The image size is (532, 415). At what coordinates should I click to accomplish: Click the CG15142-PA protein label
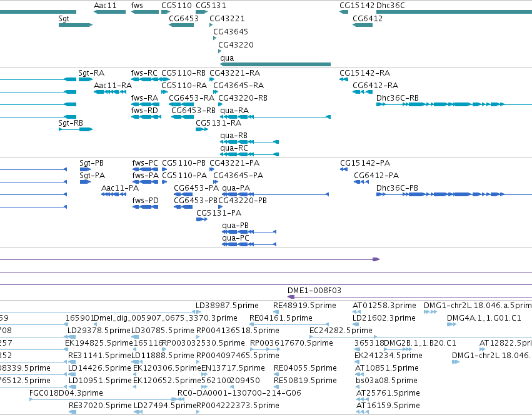[365, 163]
